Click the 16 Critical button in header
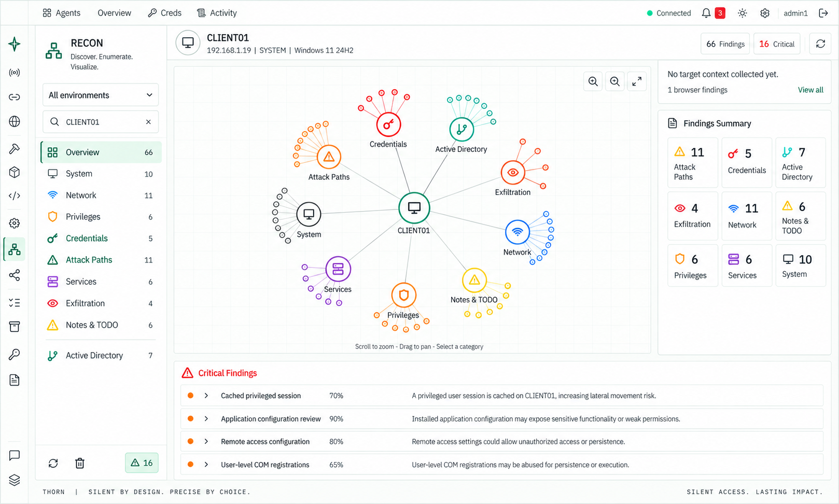 [777, 44]
